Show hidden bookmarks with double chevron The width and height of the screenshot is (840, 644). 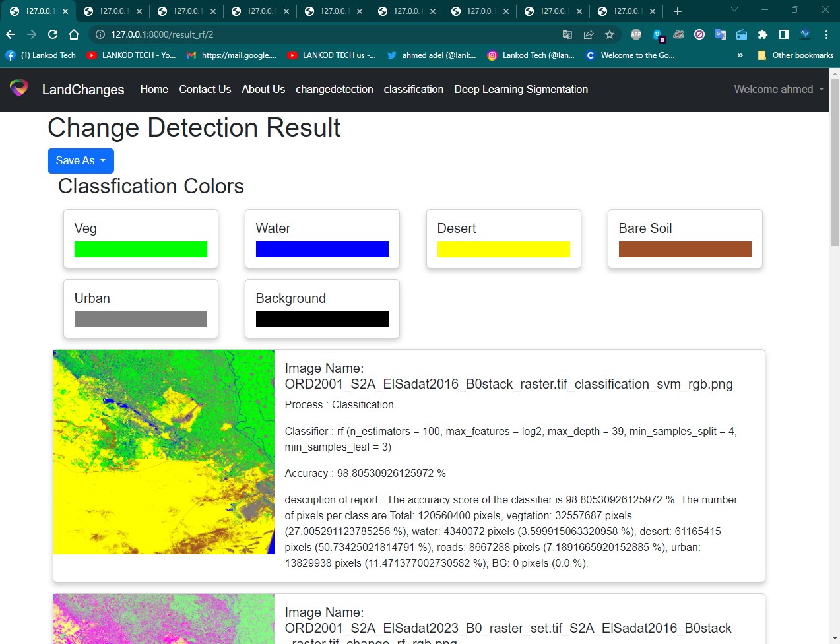point(740,55)
